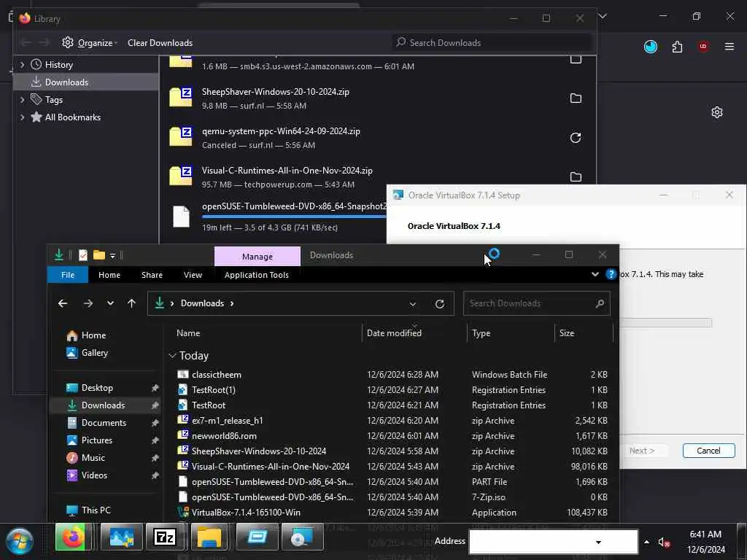Open Explorer help question mark icon
Image resolution: width=747 pixels, height=560 pixels.
coord(611,274)
